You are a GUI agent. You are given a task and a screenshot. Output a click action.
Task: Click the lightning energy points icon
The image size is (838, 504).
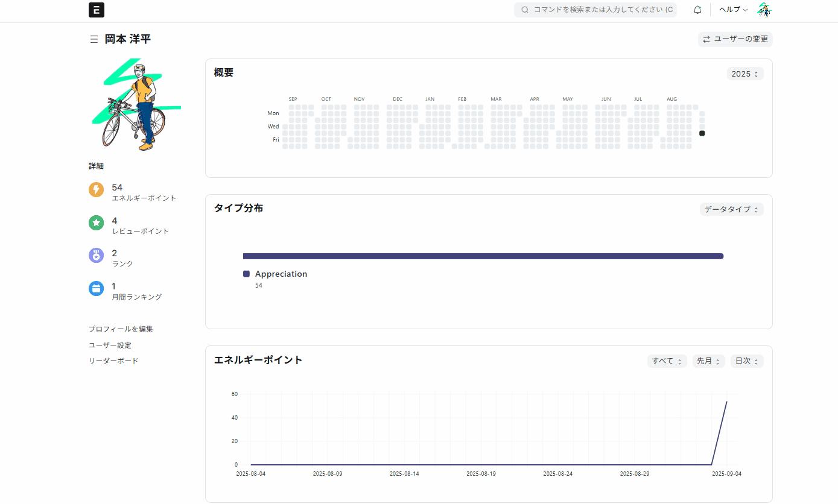[x=97, y=190]
